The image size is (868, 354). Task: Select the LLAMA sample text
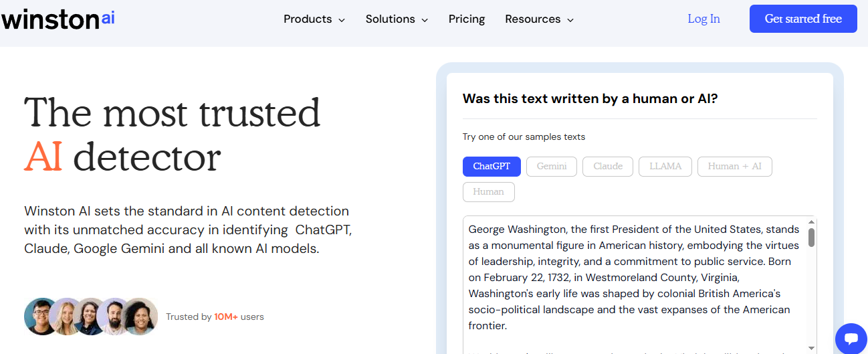665,167
